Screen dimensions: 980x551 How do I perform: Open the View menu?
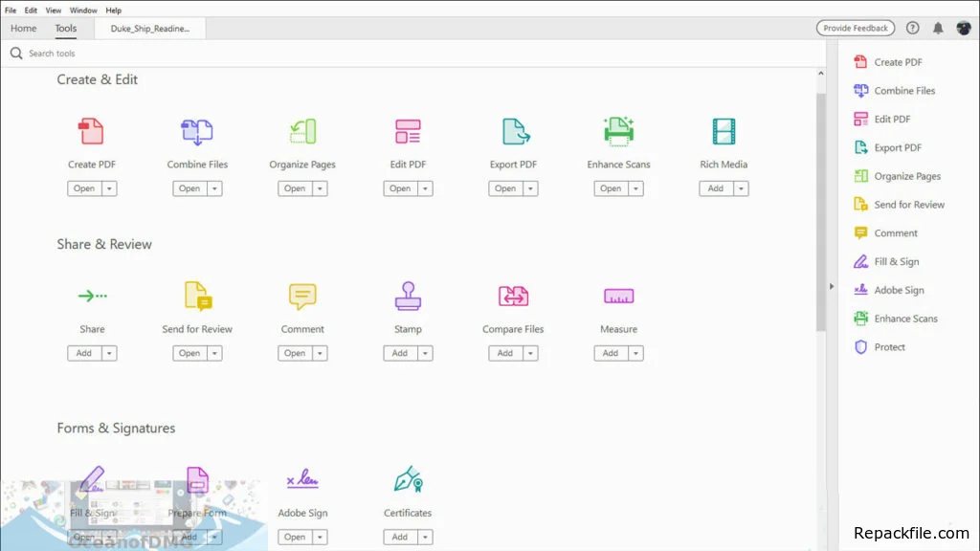coord(54,10)
